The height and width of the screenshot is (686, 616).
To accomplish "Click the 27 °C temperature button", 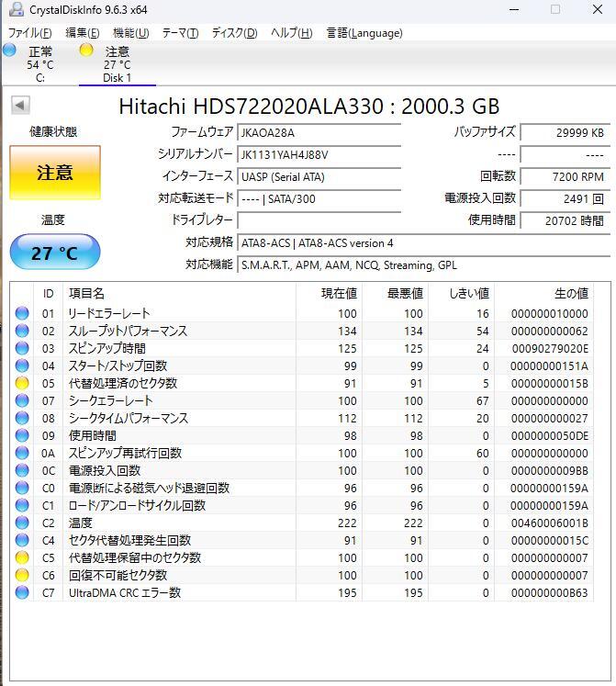I will coord(54,253).
